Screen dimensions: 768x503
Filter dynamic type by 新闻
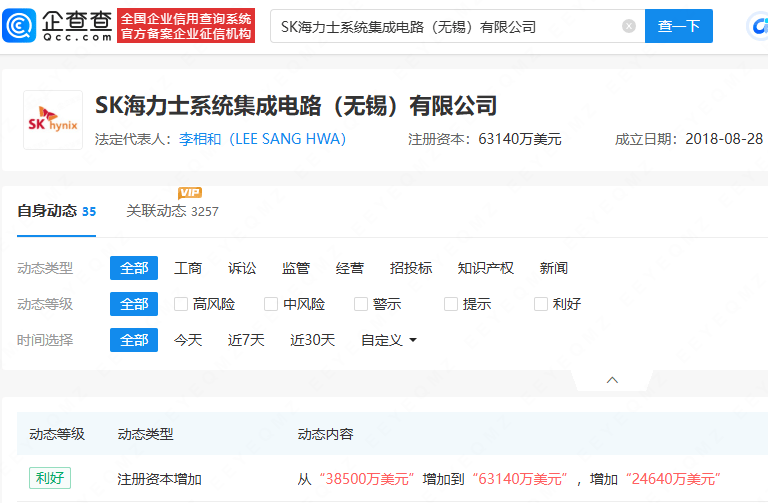pos(553,268)
